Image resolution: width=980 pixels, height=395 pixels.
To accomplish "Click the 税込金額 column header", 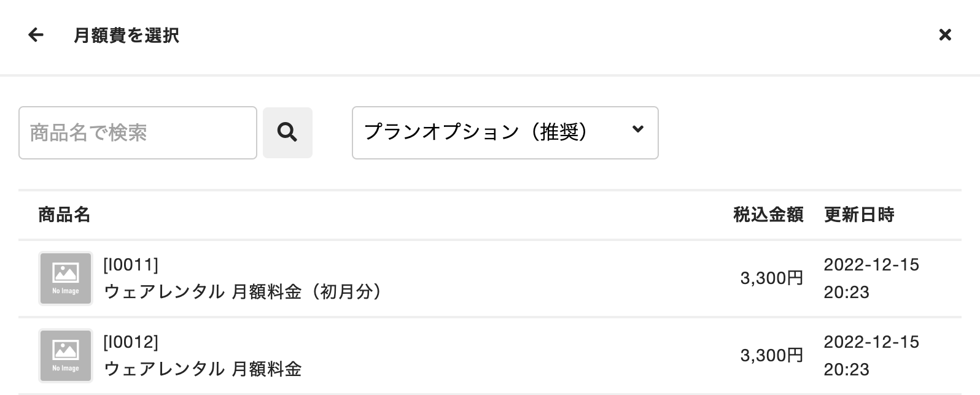I will click(768, 215).
